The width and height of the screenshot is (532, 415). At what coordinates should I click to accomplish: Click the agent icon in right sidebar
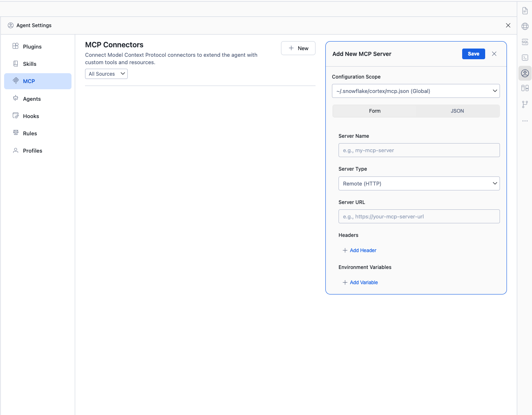coord(525,73)
